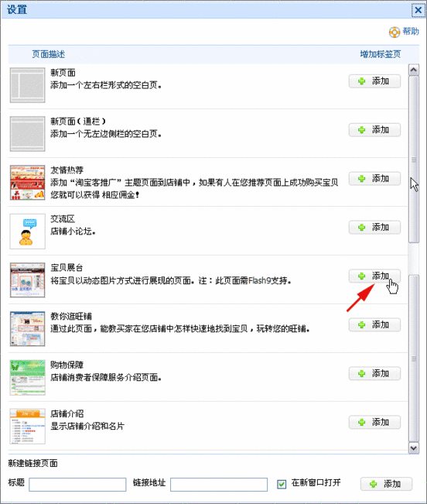
Task: Select the 新页面（通栏）layout thumbnail
Action: 27,134
